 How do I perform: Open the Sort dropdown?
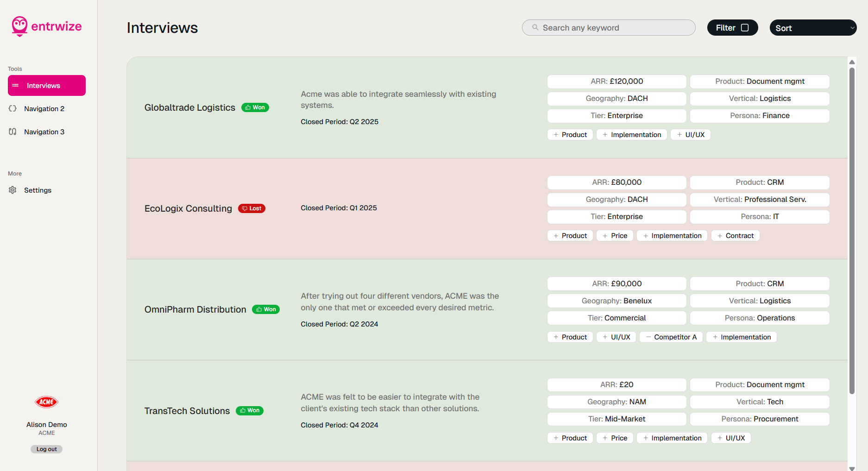pyautogui.click(x=813, y=28)
